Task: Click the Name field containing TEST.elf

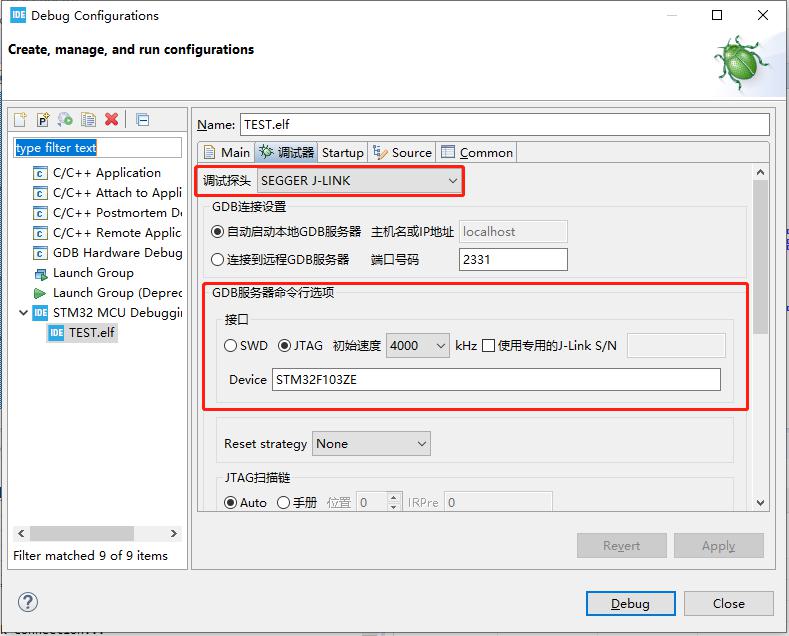Action: (505, 124)
